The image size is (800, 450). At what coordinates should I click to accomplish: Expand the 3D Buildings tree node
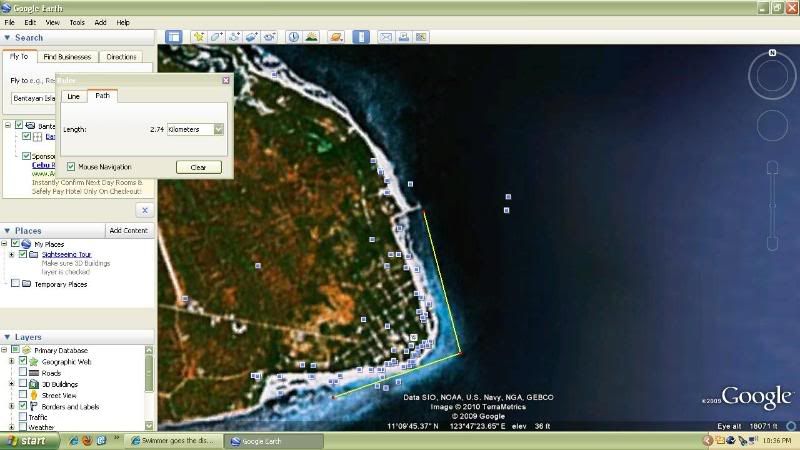pyautogui.click(x=12, y=384)
